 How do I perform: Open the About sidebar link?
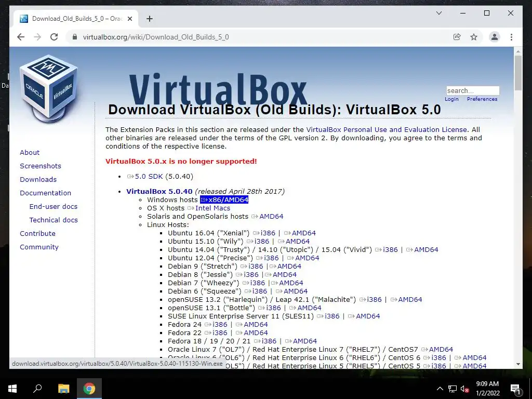(30, 152)
